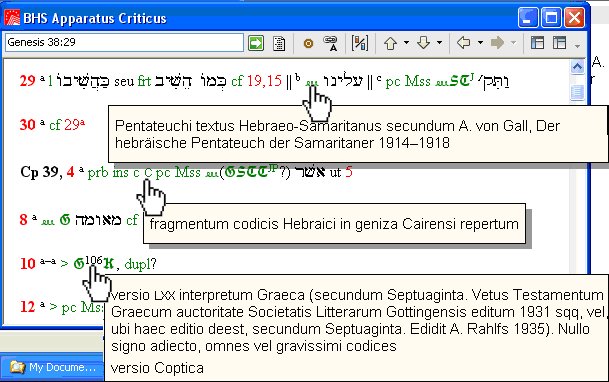
Task: Open dropdown beside the up arrow
Action: 406,42
